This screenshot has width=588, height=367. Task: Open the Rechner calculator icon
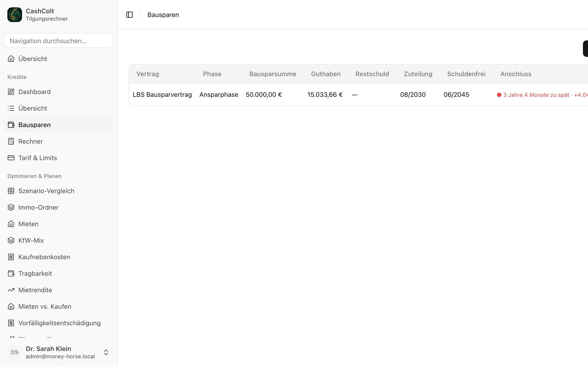coord(11,141)
